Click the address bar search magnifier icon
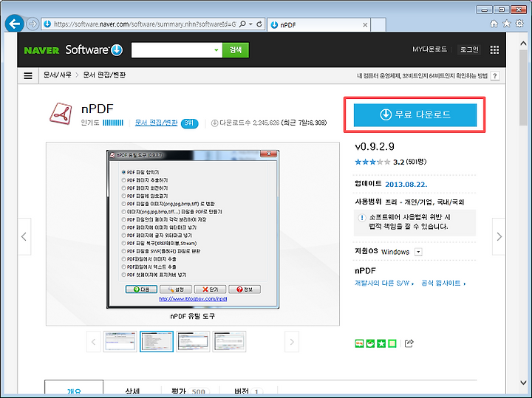This screenshot has height=398, width=532. click(242, 24)
